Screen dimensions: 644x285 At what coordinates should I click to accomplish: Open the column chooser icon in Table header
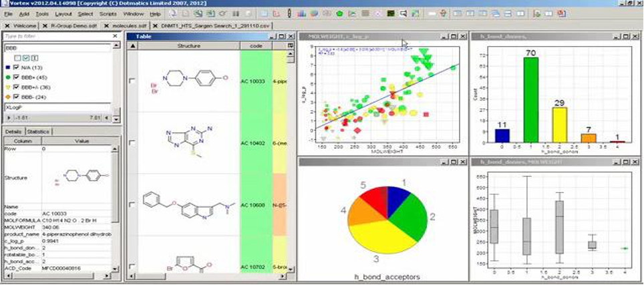(291, 46)
